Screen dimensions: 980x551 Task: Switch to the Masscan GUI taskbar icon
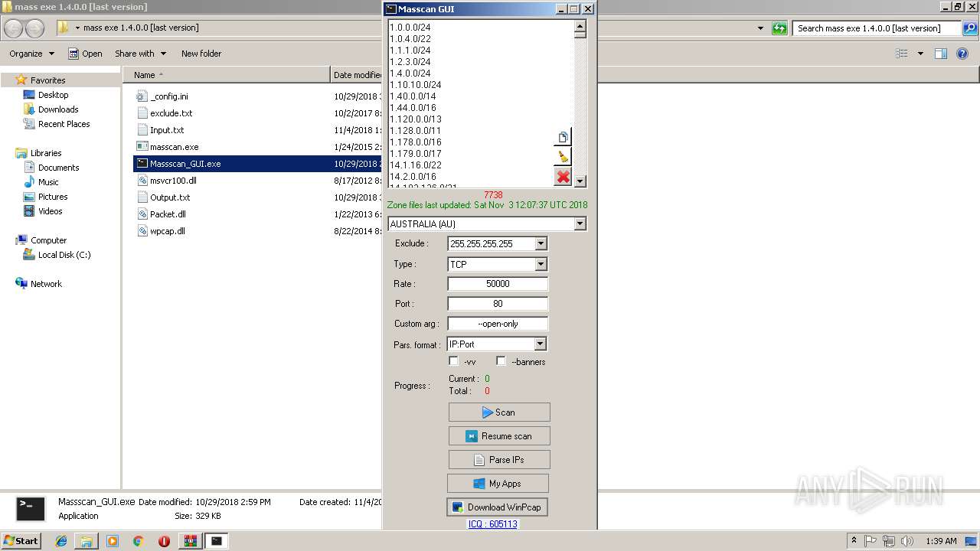[x=217, y=541]
